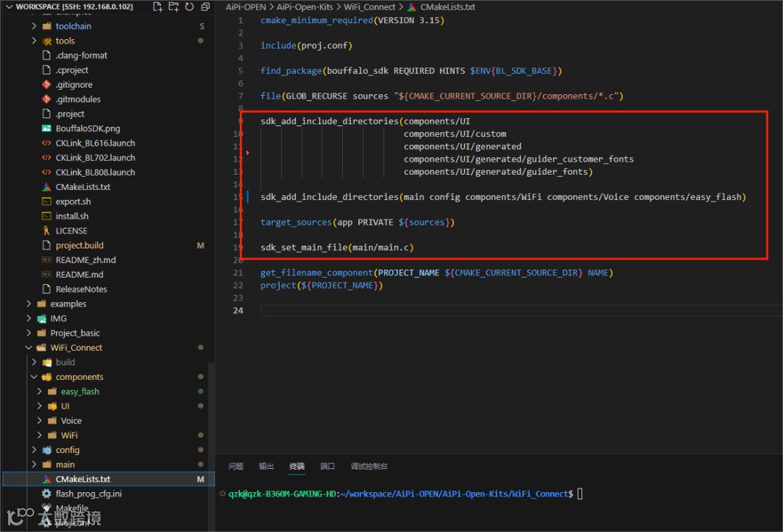Click get_filename_component on line 21

point(317,273)
